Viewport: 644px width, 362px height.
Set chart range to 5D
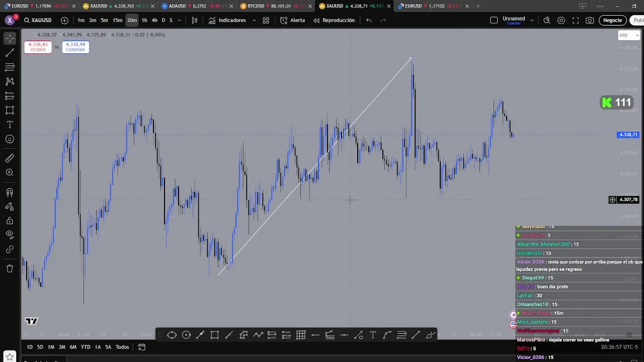[40, 347]
